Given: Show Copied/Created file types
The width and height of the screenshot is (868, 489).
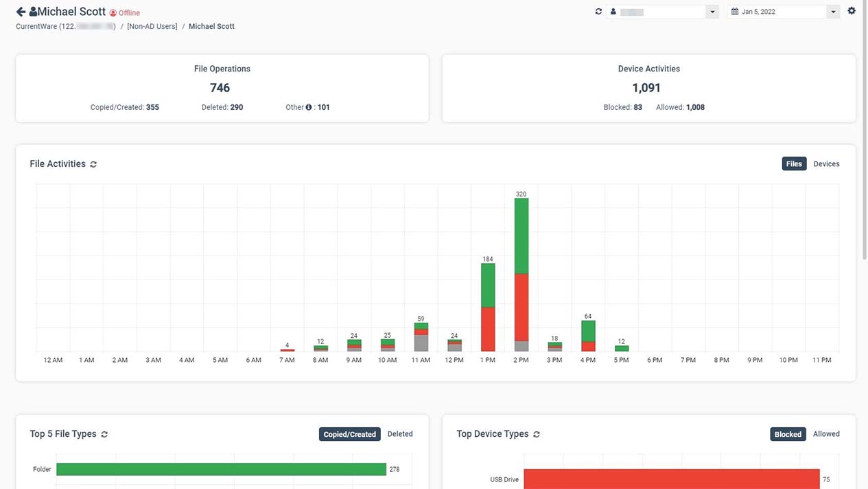Looking at the screenshot, I should pos(350,434).
